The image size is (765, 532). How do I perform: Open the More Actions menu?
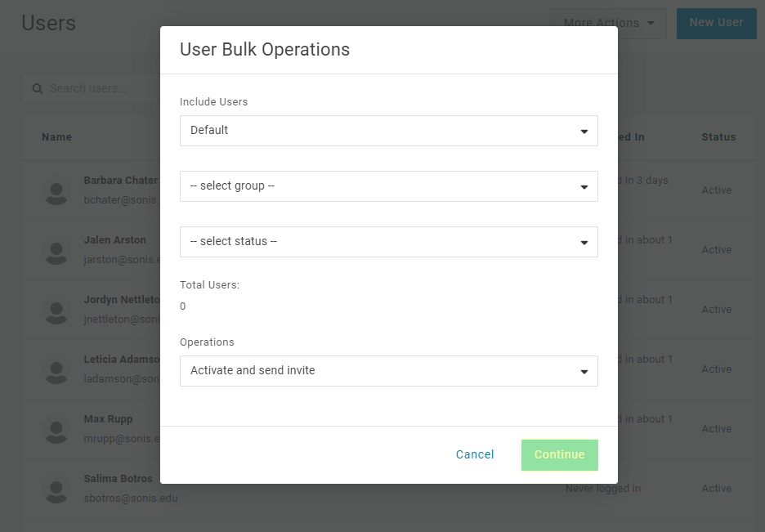608,23
